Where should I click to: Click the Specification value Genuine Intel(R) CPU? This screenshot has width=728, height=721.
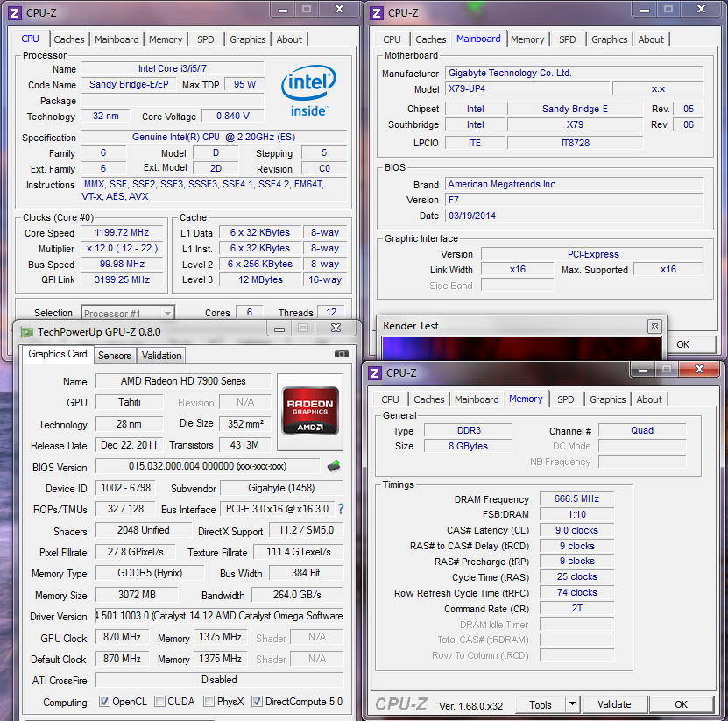point(214,137)
